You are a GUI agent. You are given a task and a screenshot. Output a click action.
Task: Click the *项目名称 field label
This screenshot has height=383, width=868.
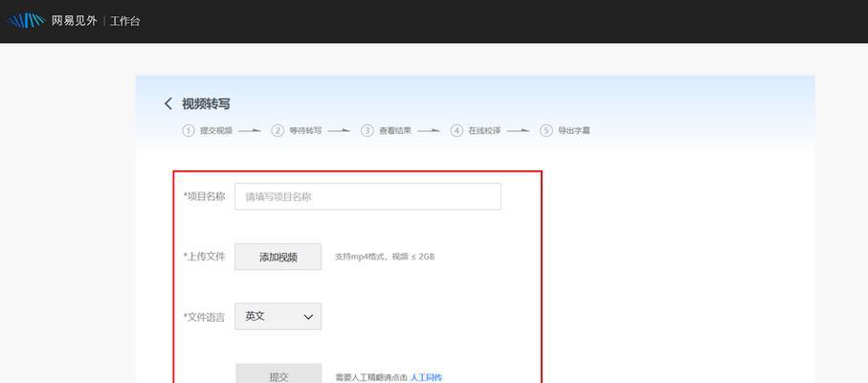coord(204,196)
